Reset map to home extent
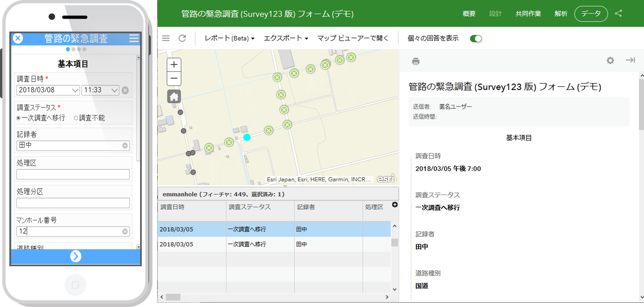Viewport: 644px width, 307px height. click(x=174, y=96)
